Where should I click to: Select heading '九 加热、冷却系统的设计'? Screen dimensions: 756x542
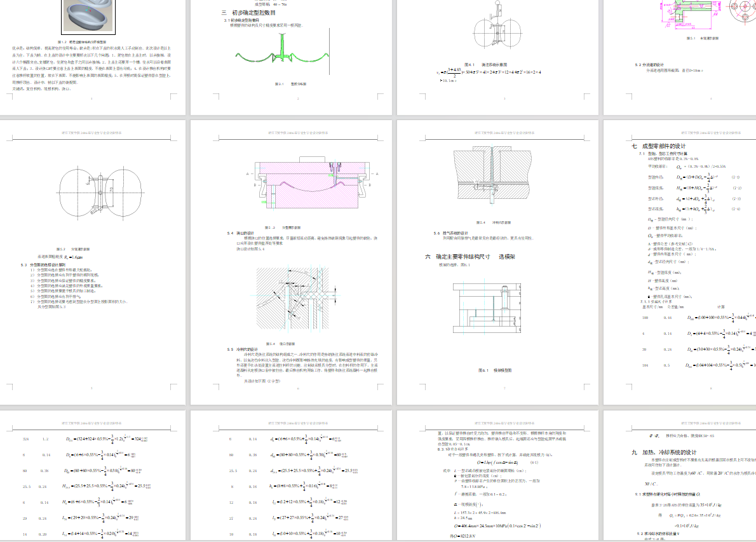pos(664,452)
